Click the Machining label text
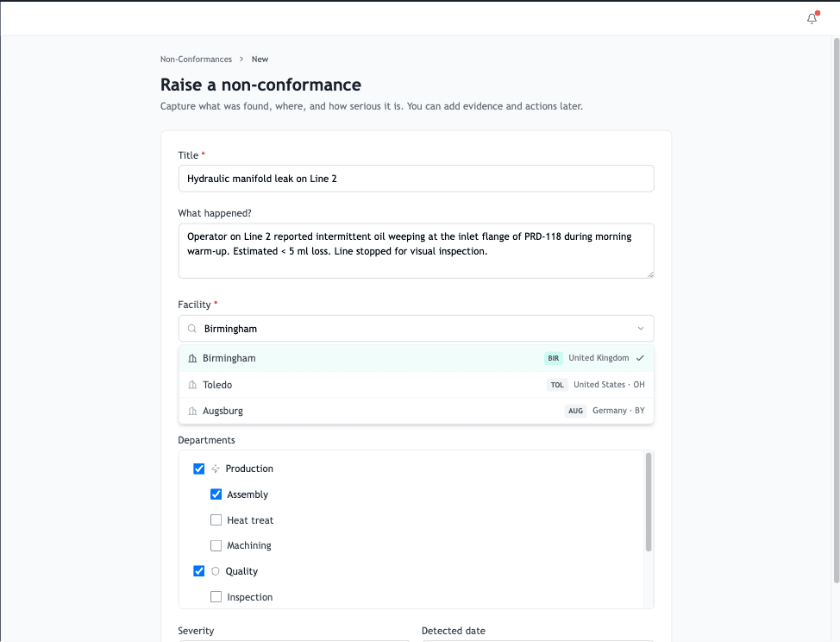840x642 pixels. [249, 545]
